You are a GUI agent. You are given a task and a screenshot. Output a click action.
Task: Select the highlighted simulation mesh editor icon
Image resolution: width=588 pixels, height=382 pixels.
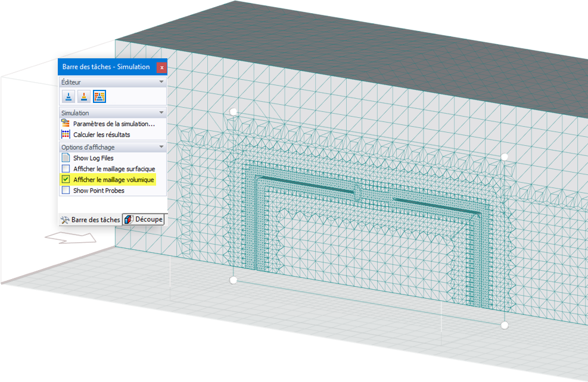(99, 96)
